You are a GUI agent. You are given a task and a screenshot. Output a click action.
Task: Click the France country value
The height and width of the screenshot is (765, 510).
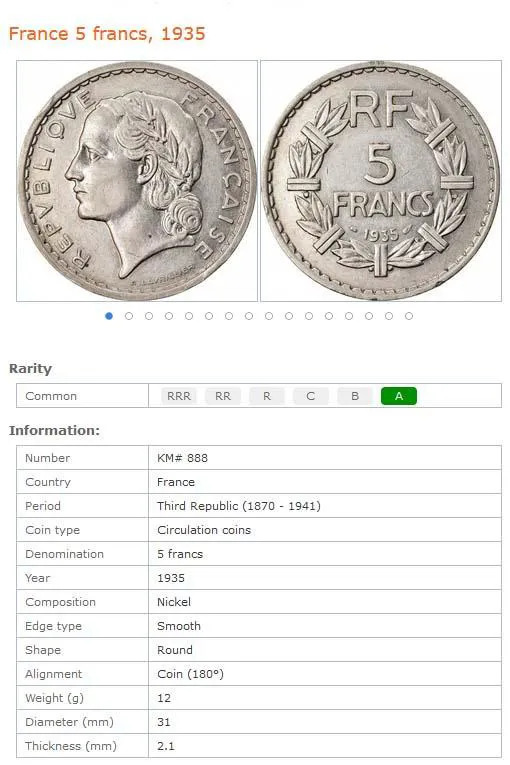click(176, 482)
